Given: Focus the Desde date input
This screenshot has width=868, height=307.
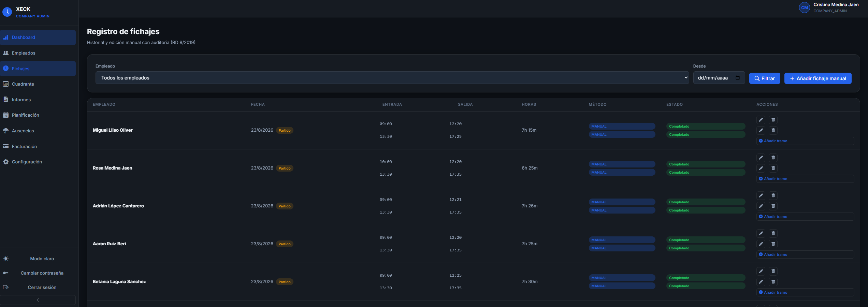Looking at the screenshot, I should point(719,78).
